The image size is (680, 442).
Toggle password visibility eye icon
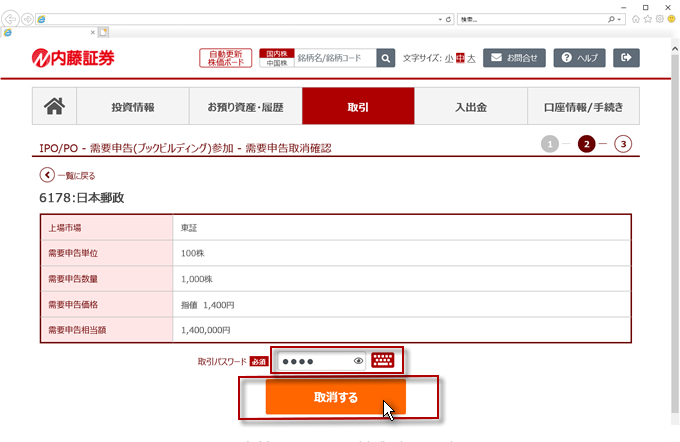(x=358, y=361)
